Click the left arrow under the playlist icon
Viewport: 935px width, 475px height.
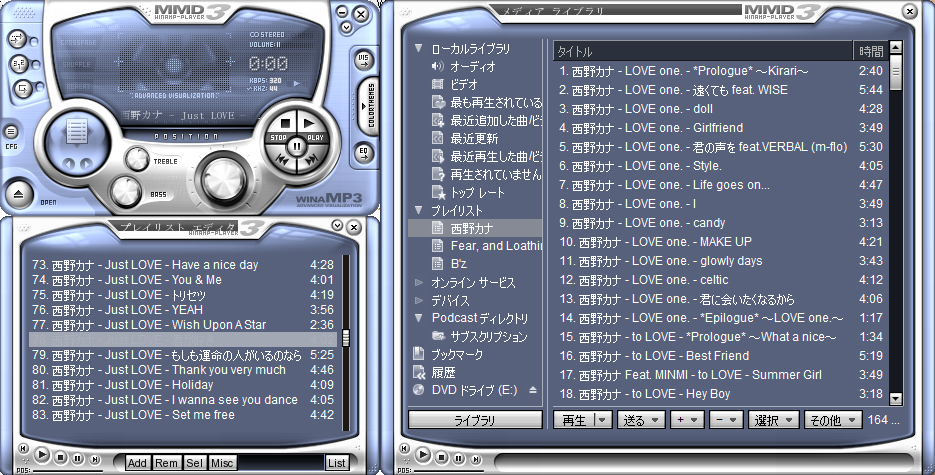pyautogui.click(x=69, y=163)
